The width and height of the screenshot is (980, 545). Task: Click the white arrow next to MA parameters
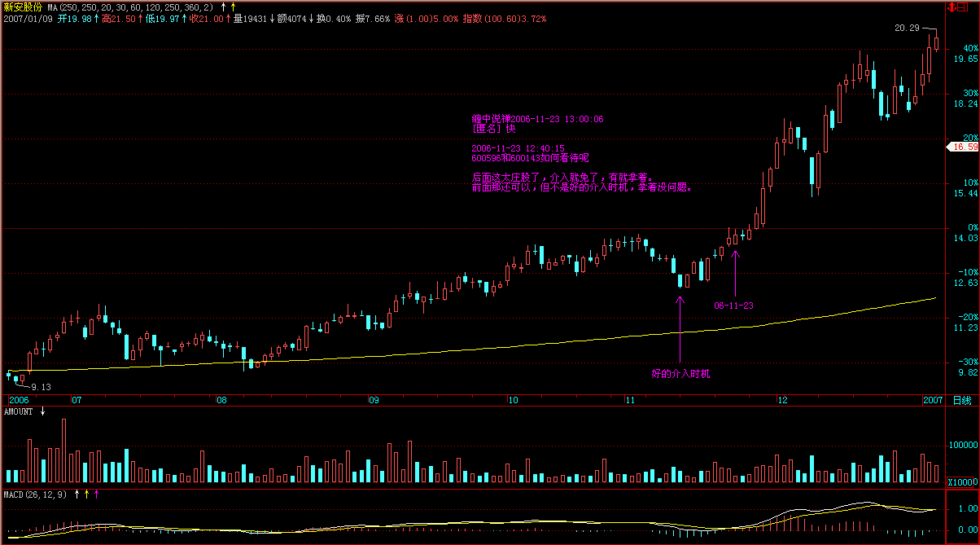tap(222, 7)
